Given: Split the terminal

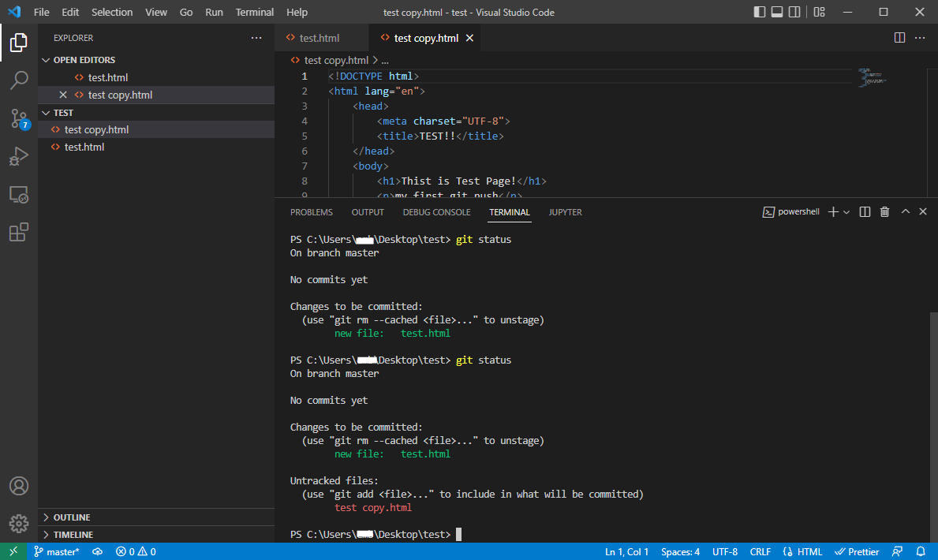Looking at the screenshot, I should pos(865,212).
